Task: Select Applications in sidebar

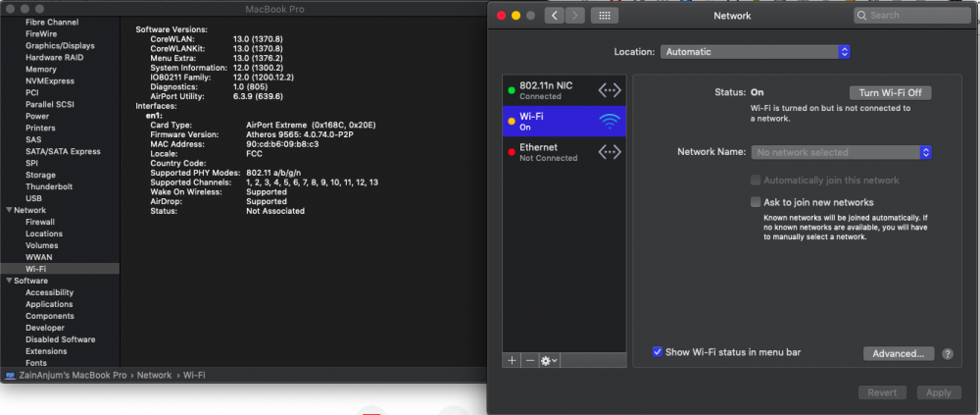Action: tap(49, 304)
